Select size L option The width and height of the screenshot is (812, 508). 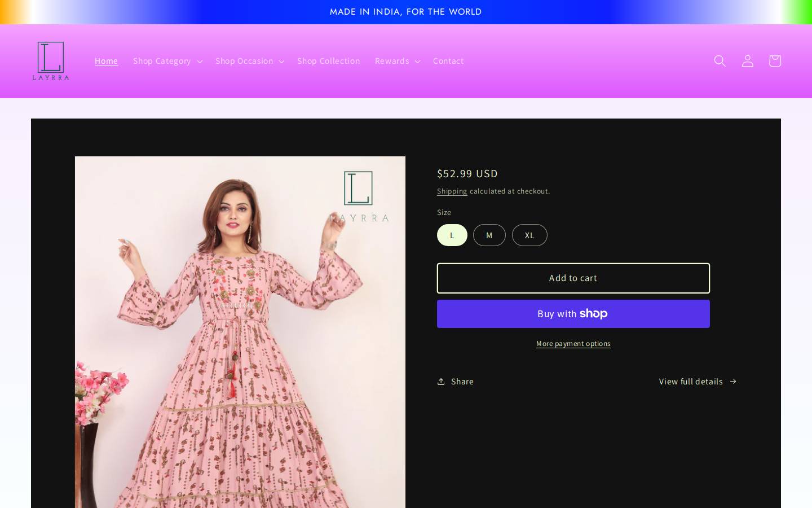tap(452, 235)
